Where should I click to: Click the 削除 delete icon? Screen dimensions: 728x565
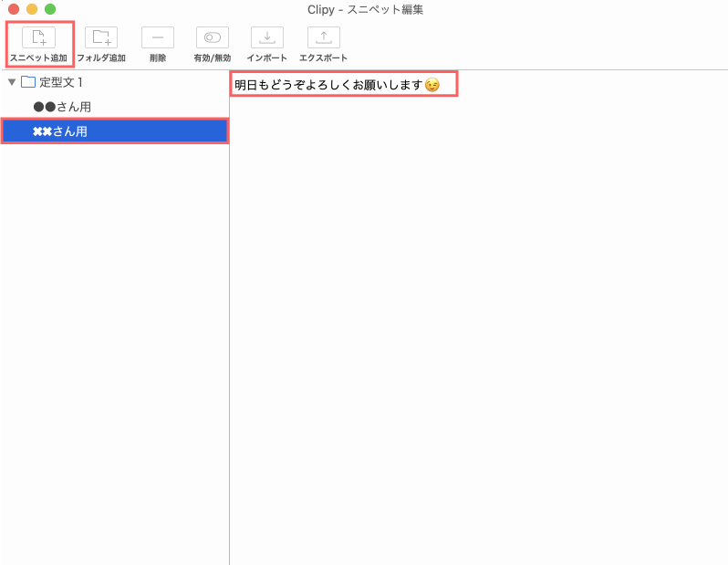(x=158, y=37)
